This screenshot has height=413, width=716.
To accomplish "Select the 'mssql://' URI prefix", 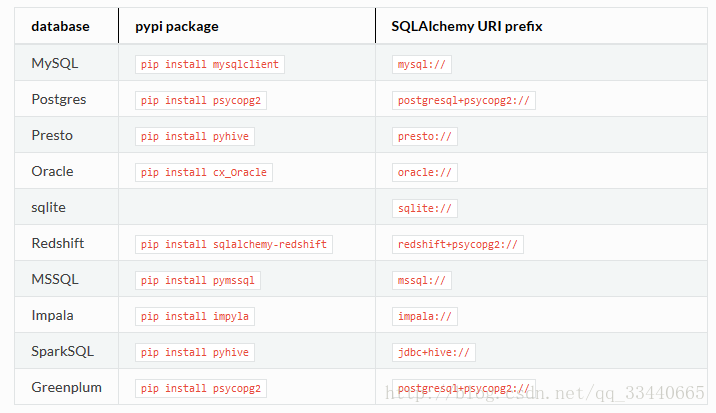I will click(x=421, y=281).
